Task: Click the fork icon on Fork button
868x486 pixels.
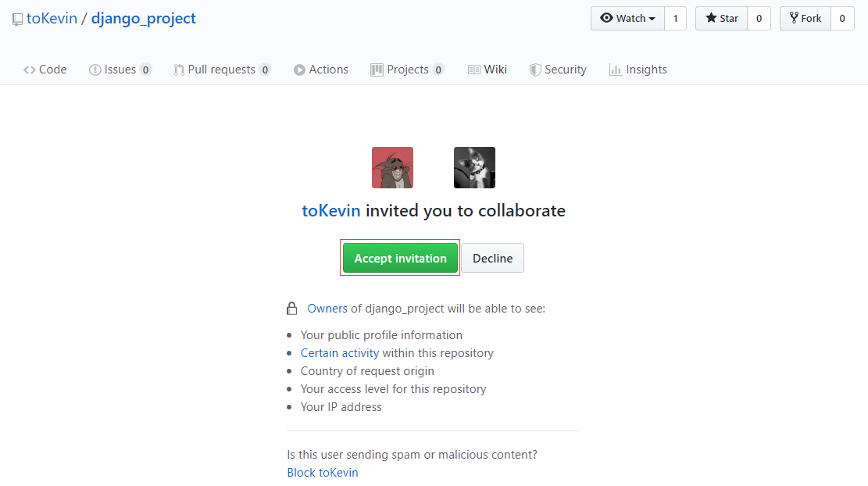Action: [794, 18]
